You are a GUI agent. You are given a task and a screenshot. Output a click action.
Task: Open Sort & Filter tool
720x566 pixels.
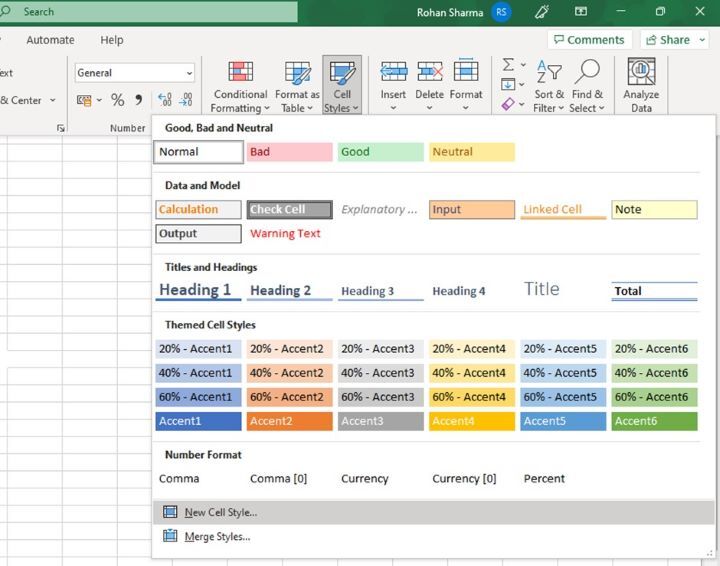[x=549, y=86]
